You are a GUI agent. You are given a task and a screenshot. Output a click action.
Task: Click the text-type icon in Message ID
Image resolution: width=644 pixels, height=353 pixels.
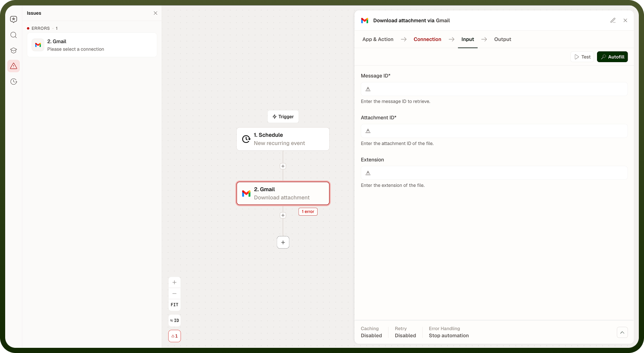368,89
